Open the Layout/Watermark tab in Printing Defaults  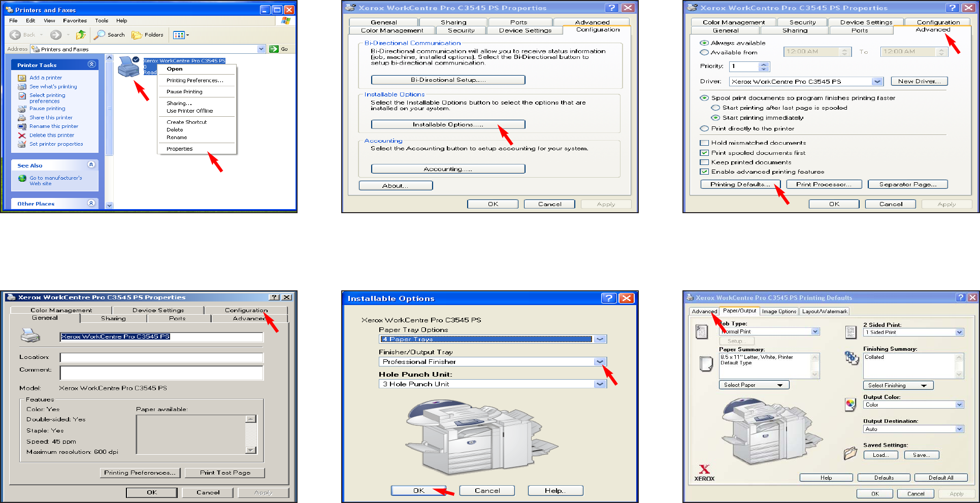(825, 312)
